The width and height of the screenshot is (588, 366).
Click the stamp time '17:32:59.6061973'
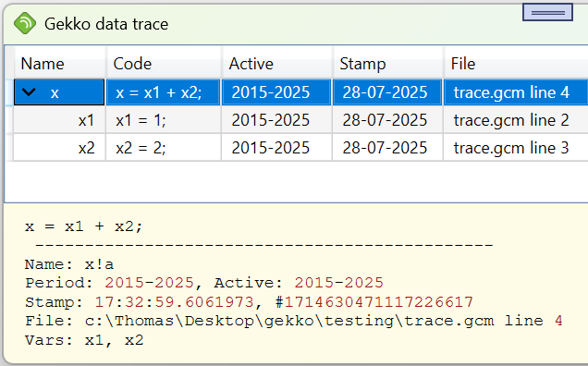click(x=174, y=302)
